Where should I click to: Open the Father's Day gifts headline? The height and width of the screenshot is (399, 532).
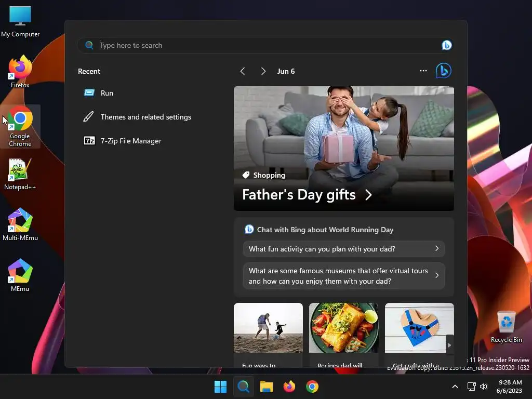(x=307, y=195)
